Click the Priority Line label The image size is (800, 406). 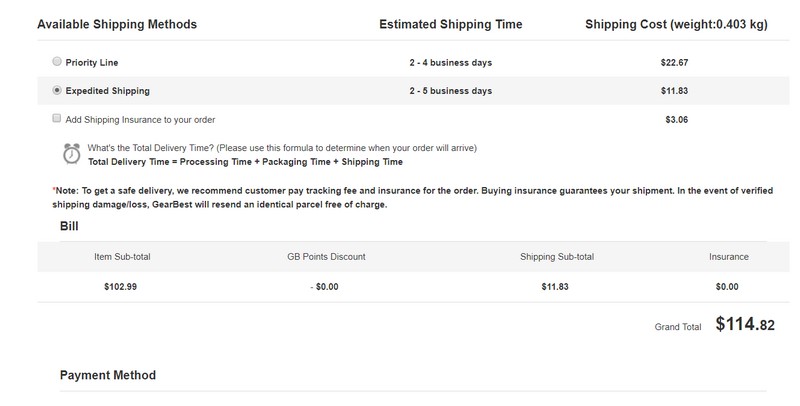92,63
